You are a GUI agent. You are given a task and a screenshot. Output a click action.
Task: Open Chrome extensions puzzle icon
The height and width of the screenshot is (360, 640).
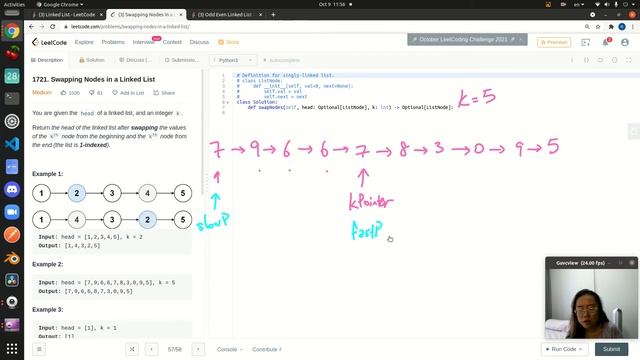pos(611,27)
